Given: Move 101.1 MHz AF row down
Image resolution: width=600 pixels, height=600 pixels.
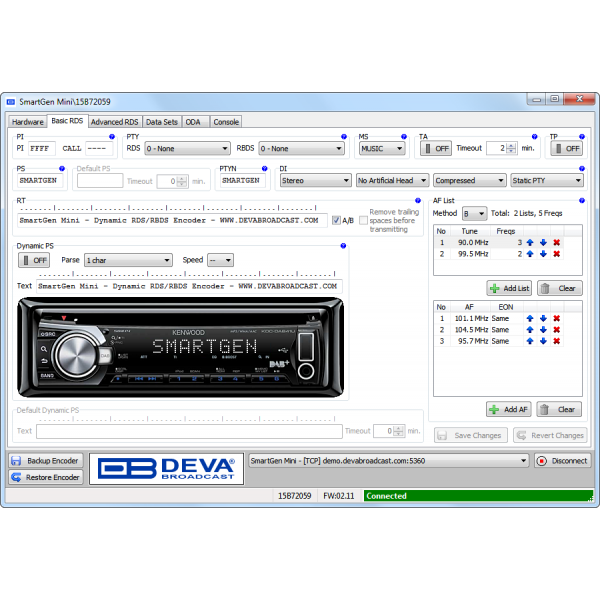Looking at the screenshot, I should (x=543, y=318).
